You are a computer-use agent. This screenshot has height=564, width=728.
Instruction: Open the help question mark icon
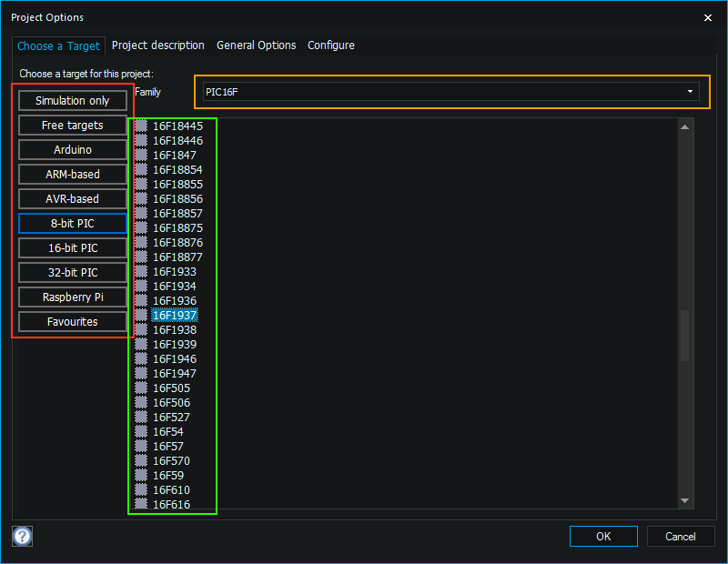tap(22, 536)
